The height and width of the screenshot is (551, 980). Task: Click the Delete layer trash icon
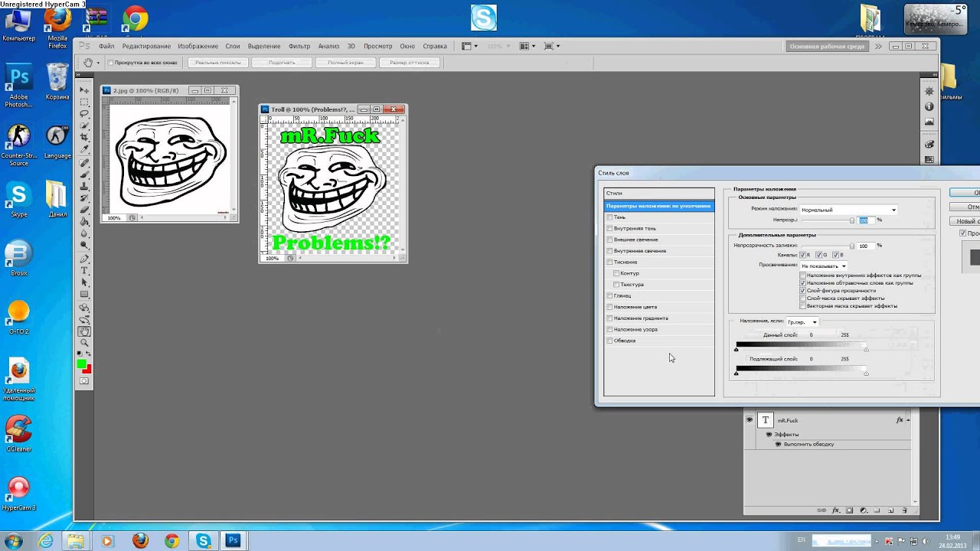[904, 510]
